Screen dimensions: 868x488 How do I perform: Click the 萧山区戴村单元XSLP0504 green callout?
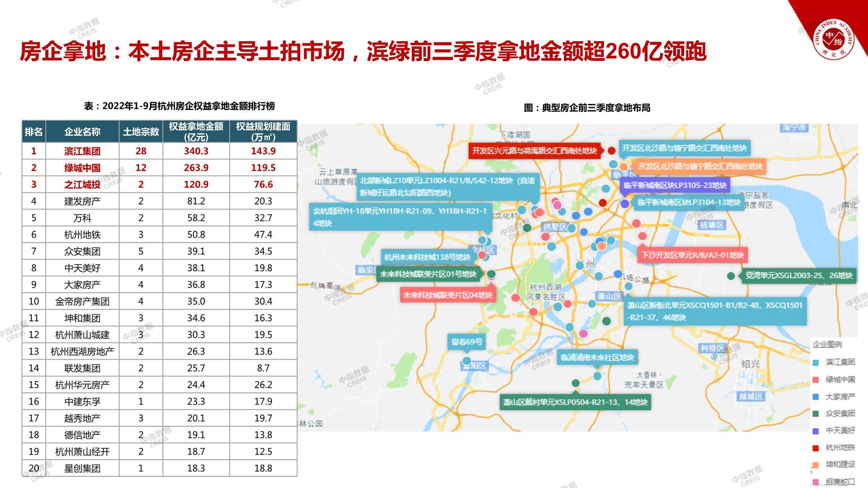(575, 402)
